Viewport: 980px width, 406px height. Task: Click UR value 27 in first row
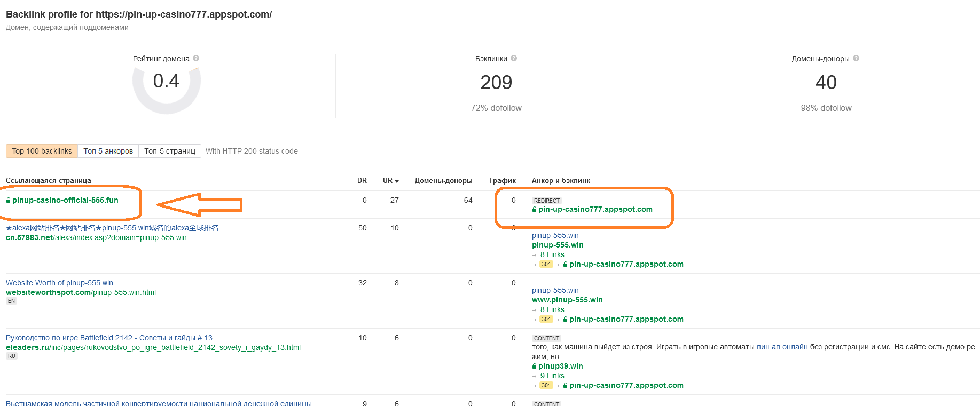[x=395, y=200]
